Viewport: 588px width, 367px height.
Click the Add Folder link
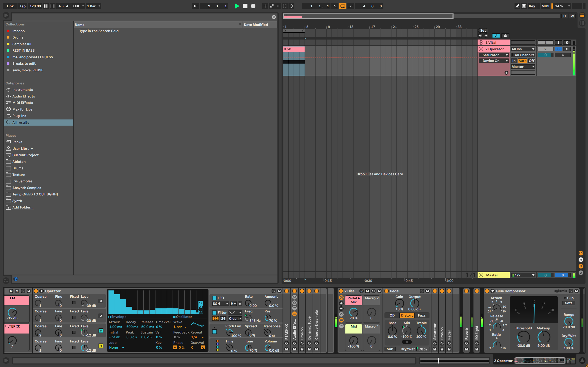click(x=23, y=207)
